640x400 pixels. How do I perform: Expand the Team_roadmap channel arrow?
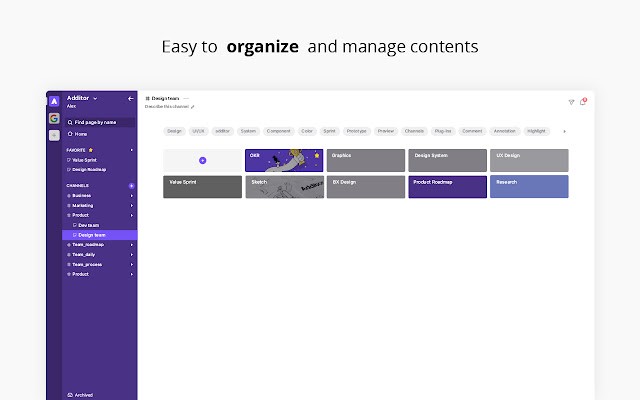131,245
